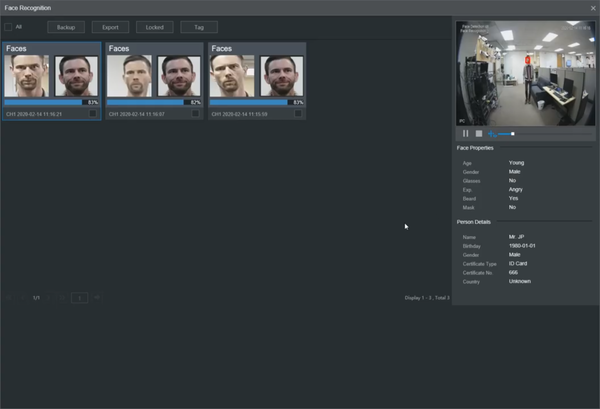Image resolution: width=600 pixels, height=409 pixels.
Task: Select captured face thumbnail in 11:16:21 card
Action: point(27,76)
